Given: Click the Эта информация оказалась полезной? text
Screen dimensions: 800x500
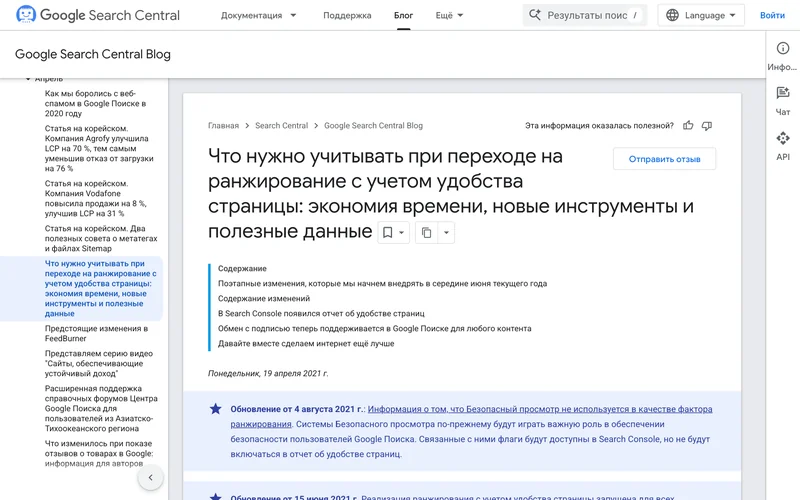Looking at the screenshot, I should (x=599, y=126).
